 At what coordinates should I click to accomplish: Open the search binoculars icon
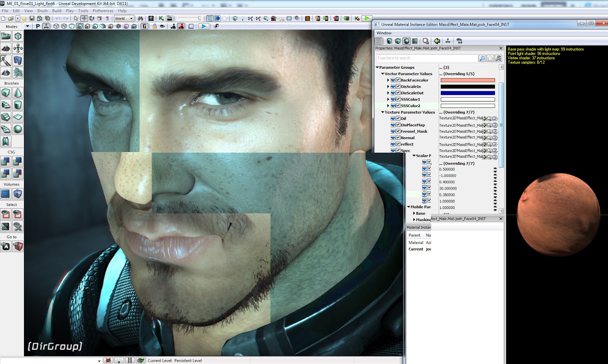(x=140, y=18)
